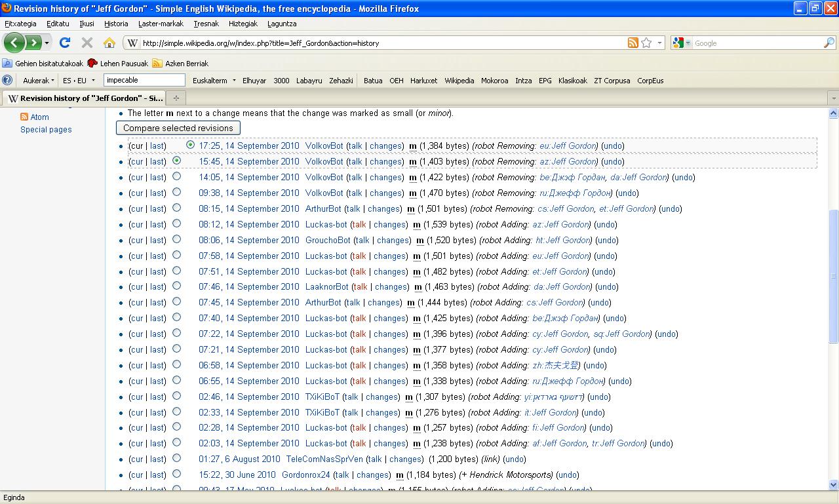Click the RSS feed icon in address bar

pos(633,43)
